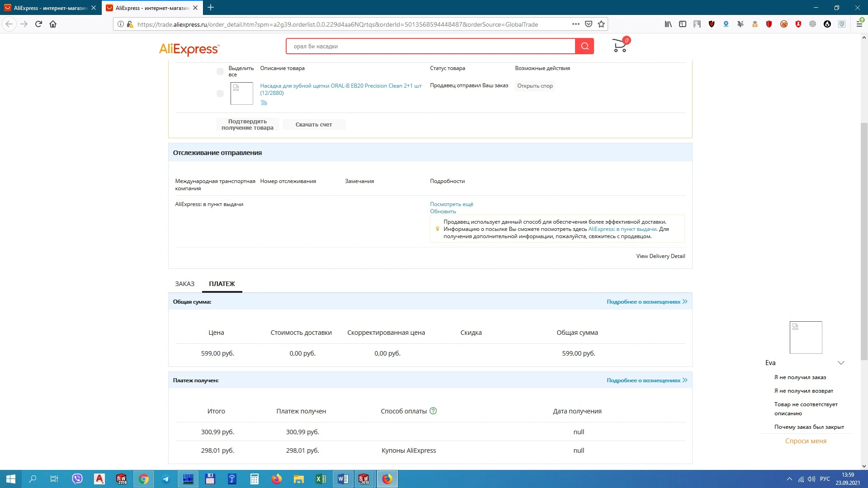Click the site information icon
This screenshot has height=488, width=868.
[121, 24]
